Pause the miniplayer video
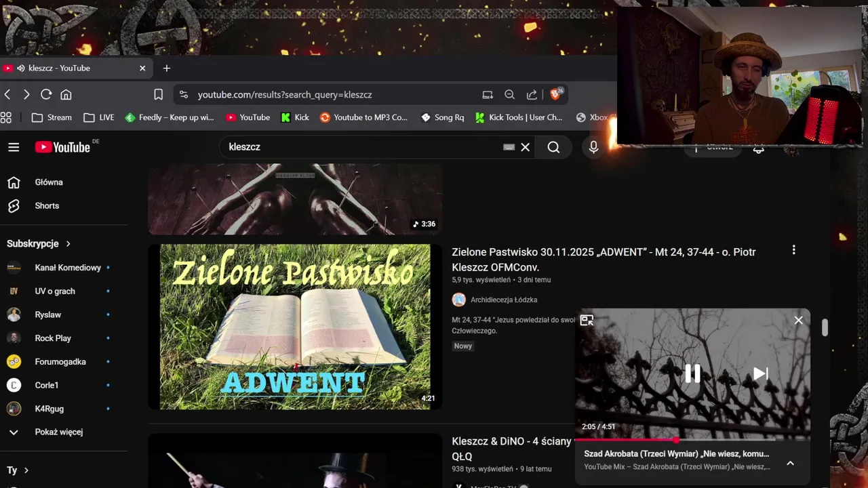 pos(692,373)
